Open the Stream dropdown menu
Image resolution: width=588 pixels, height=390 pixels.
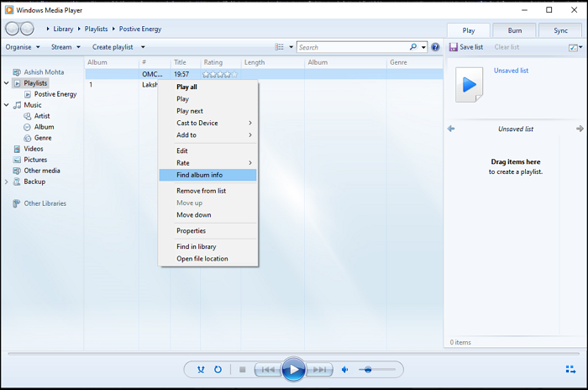(x=66, y=47)
